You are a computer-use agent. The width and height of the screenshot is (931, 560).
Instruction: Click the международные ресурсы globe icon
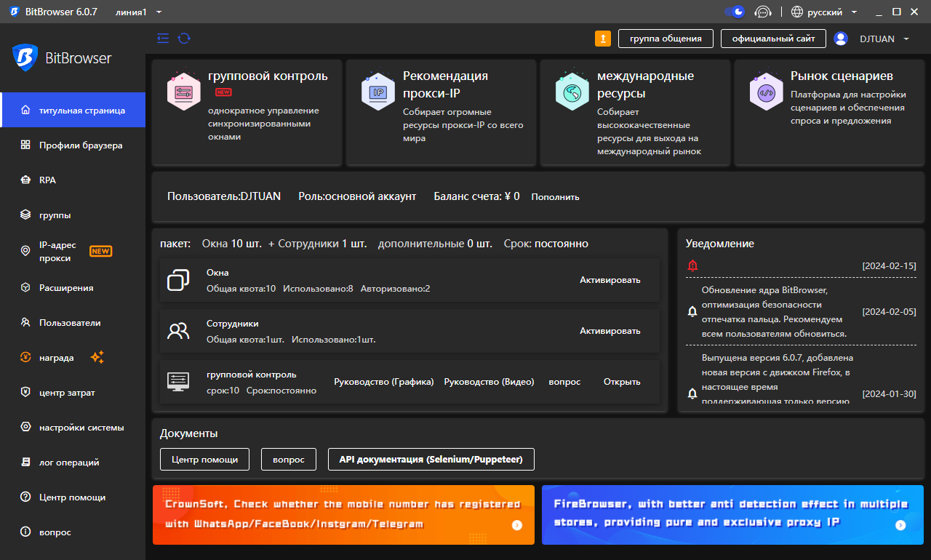(x=572, y=92)
